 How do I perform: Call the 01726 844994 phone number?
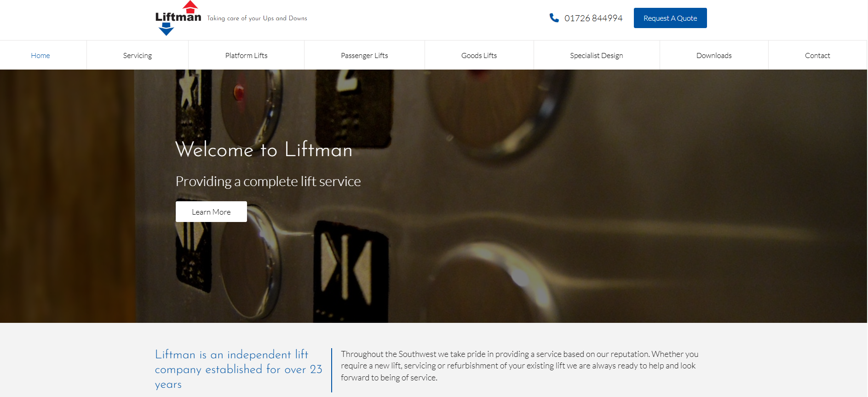(593, 18)
